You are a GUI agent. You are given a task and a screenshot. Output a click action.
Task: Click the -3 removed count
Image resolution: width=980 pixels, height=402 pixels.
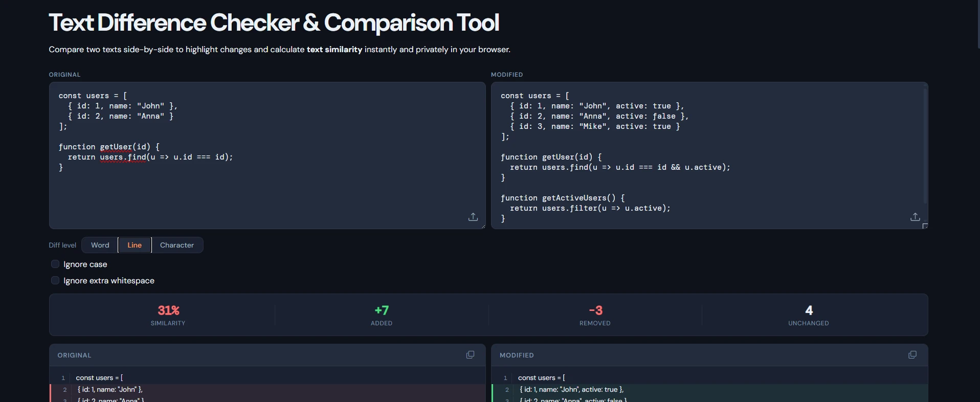coord(595,310)
